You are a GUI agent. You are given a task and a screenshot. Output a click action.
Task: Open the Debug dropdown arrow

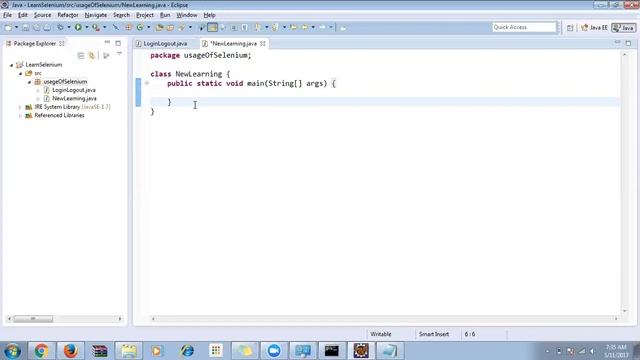click(x=69, y=27)
